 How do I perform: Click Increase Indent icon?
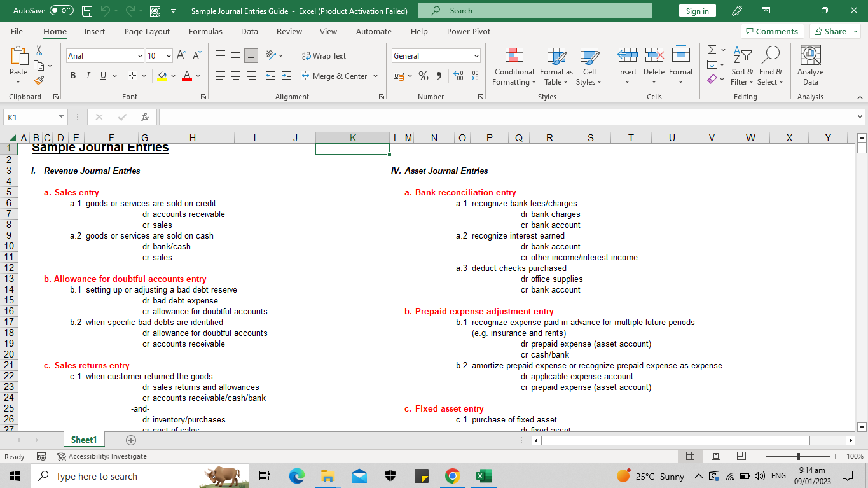(286, 76)
